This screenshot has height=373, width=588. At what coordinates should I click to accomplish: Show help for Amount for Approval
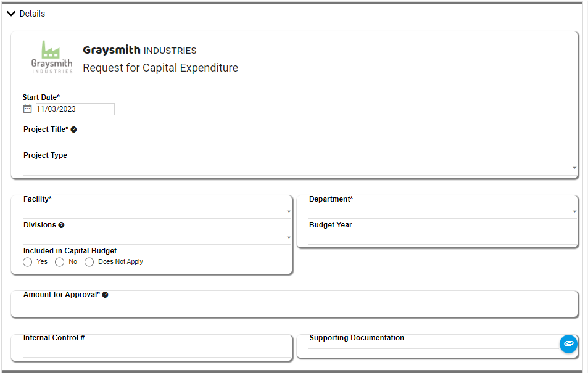(x=106, y=295)
